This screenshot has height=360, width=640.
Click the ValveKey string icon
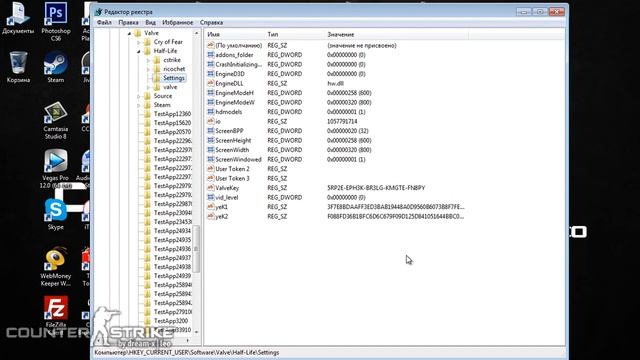click(211, 188)
